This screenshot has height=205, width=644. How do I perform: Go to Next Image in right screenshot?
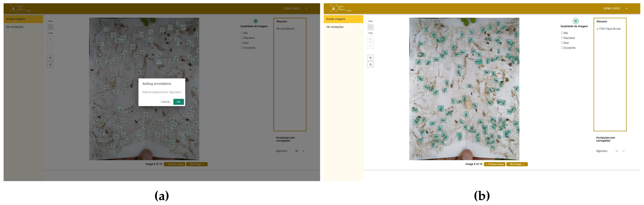pyautogui.click(x=517, y=164)
